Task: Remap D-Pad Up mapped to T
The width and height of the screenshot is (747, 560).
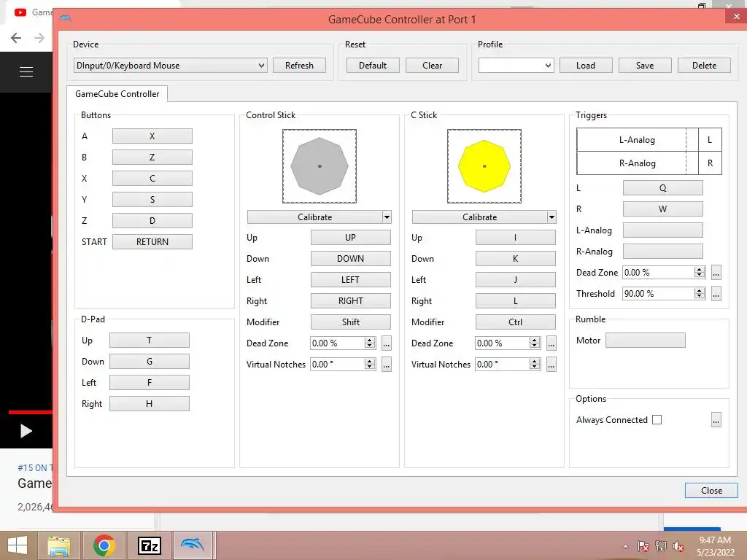Action: point(149,341)
